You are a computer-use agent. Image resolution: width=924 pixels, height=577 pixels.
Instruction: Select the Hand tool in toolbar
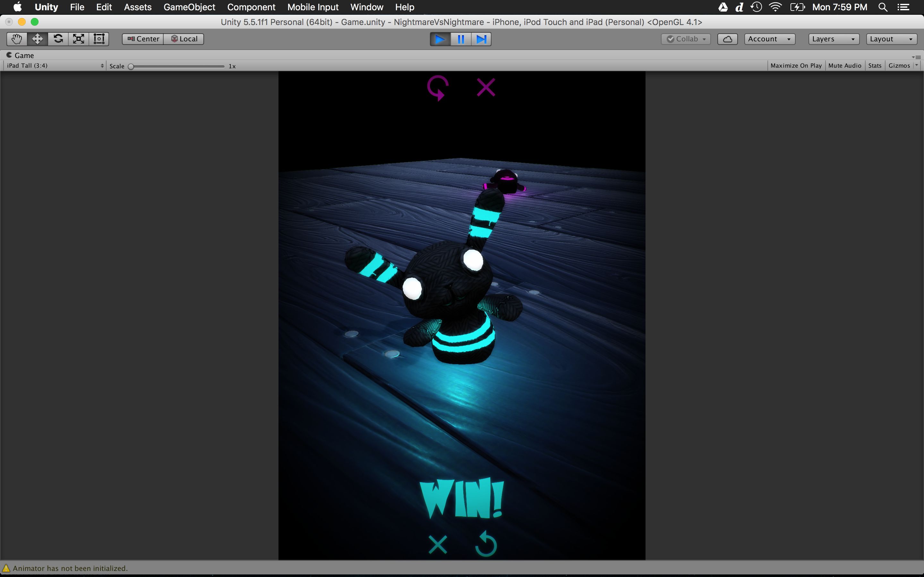coord(17,39)
